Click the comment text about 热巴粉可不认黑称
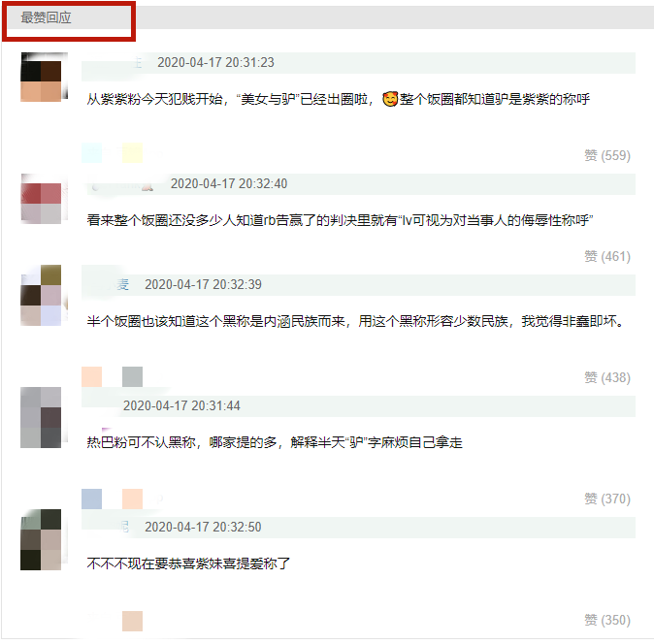 pos(275,442)
